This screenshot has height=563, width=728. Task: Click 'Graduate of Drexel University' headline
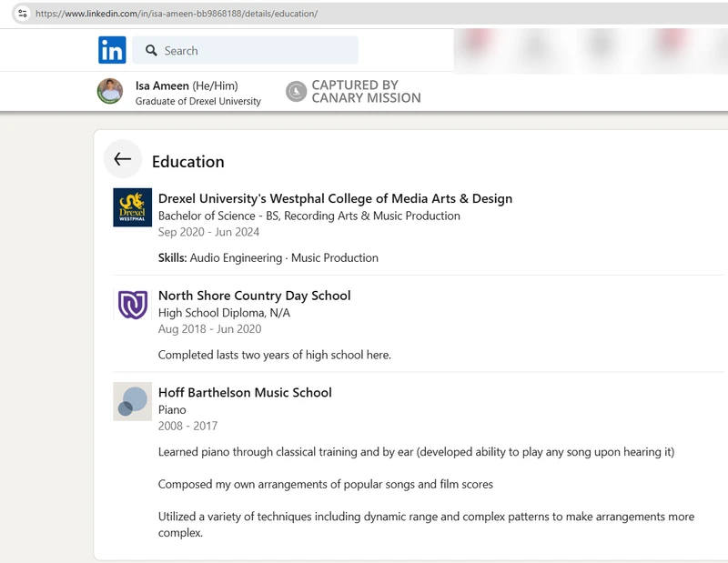(198, 101)
